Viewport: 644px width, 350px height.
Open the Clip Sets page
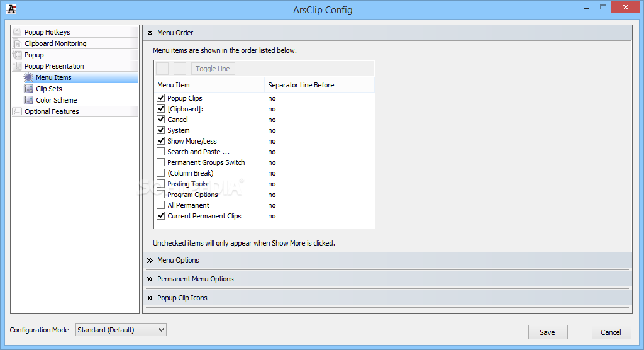click(49, 88)
